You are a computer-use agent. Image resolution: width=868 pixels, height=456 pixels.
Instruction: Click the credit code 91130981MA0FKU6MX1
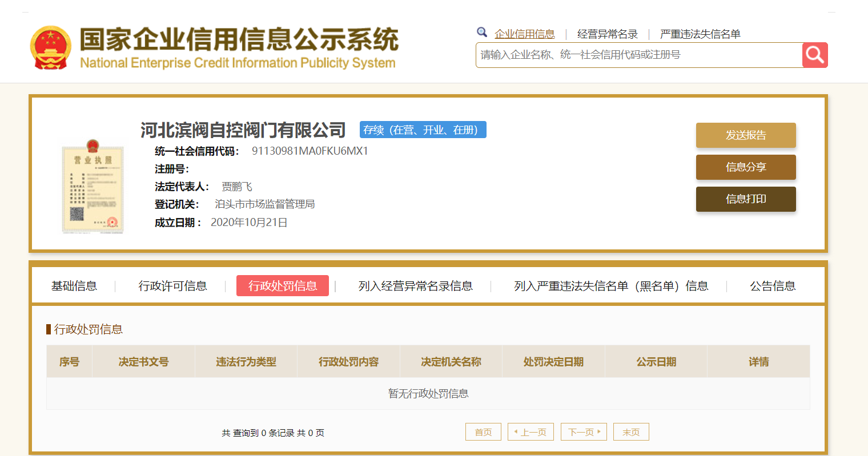310,151
